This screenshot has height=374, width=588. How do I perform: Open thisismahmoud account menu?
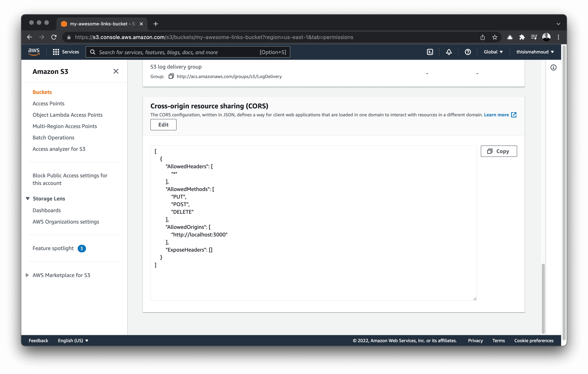point(535,52)
